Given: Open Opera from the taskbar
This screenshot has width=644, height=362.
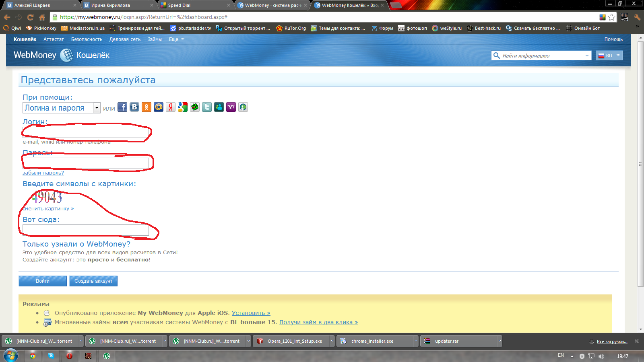Looking at the screenshot, I should click(x=69, y=356).
